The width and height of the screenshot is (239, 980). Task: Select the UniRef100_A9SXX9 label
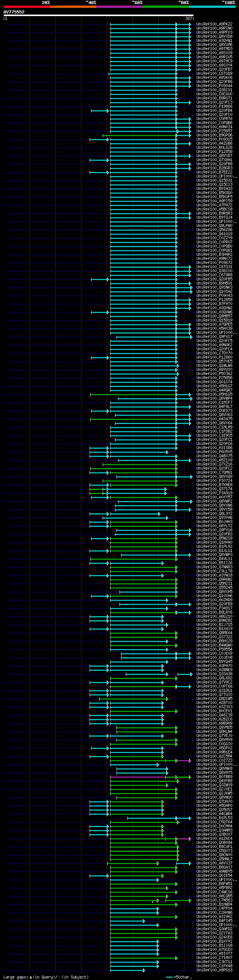click(215, 53)
